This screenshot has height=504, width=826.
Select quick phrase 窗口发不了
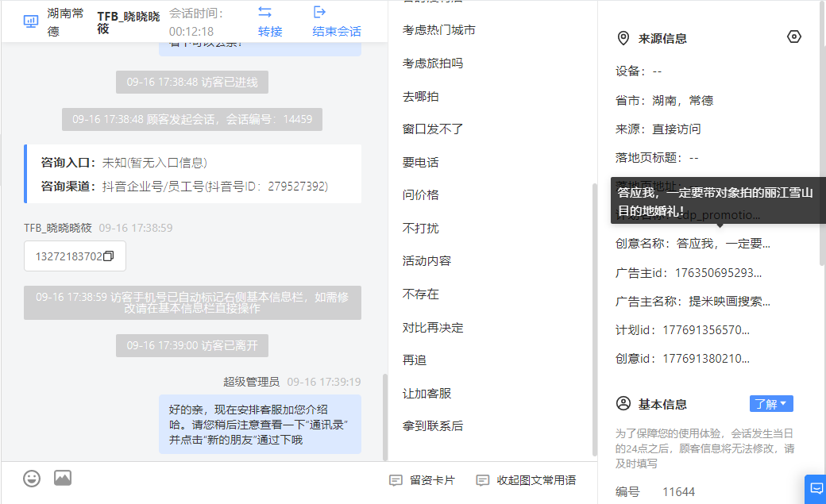click(433, 129)
